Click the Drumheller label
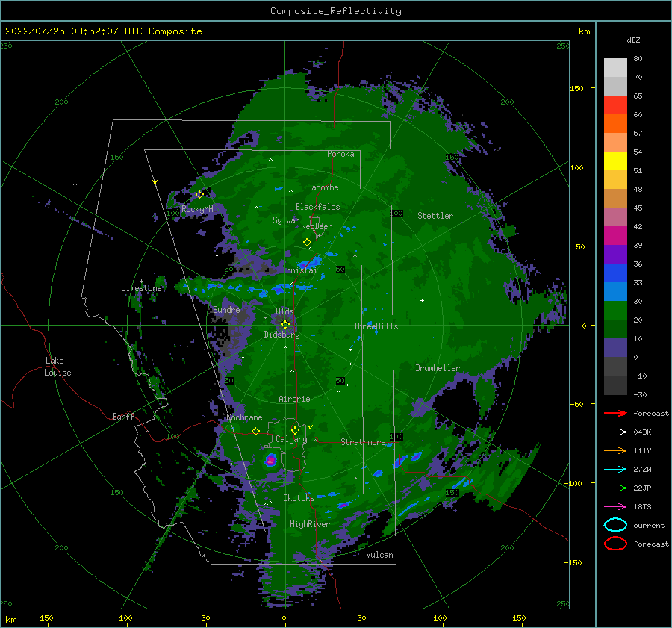The height and width of the screenshot is (628, 672). [438, 368]
